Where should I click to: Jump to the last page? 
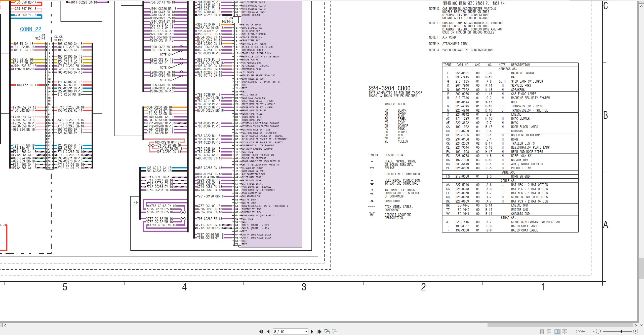point(319,332)
